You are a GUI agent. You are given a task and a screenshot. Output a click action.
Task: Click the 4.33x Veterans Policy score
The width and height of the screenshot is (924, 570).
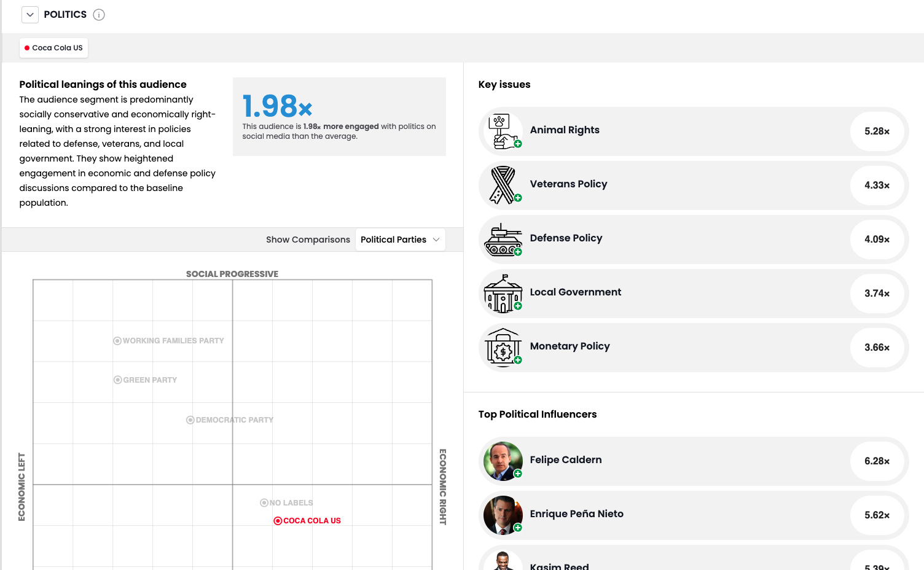coord(877,185)
